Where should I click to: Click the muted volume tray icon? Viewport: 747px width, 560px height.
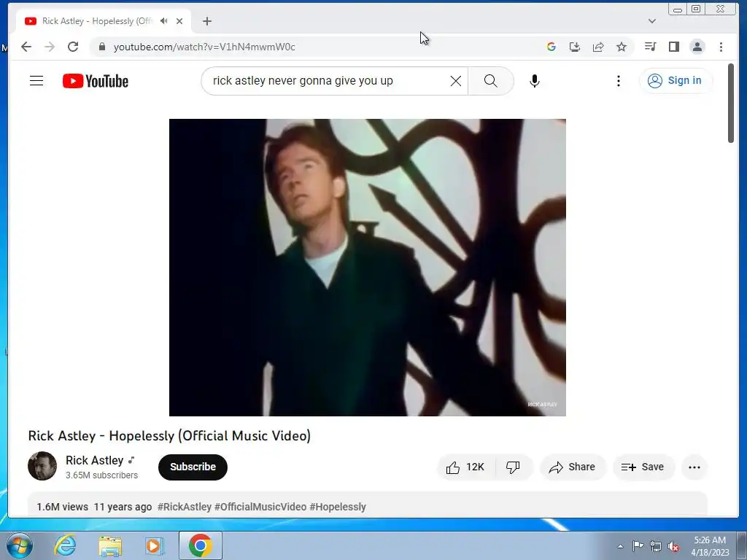673,546
